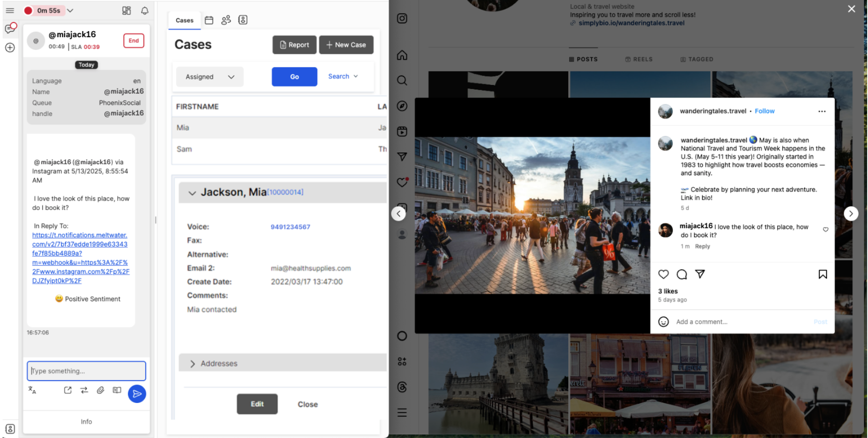Follow the wanderingtales.travel account
The height and width of the screenshot is (438, 868).
[x=764, y=111]
